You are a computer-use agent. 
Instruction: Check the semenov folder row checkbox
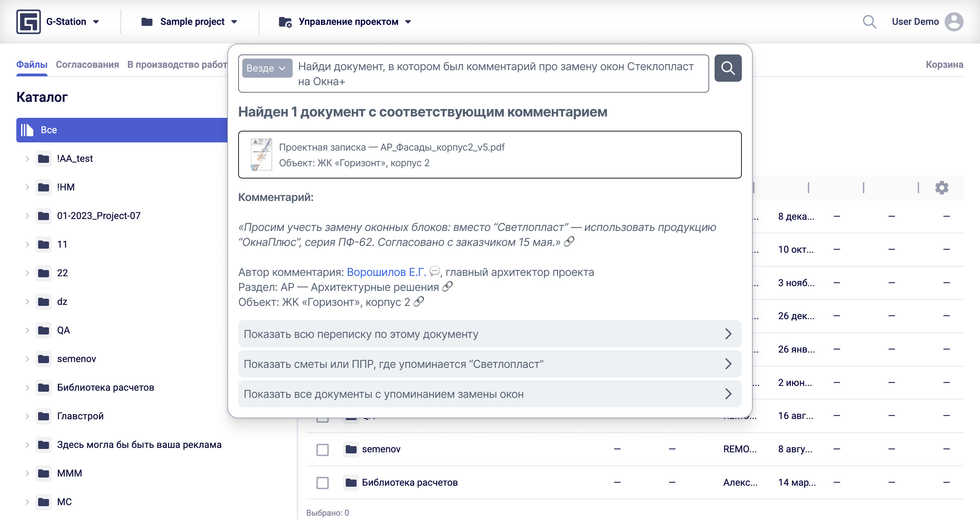tap(322, 449)
